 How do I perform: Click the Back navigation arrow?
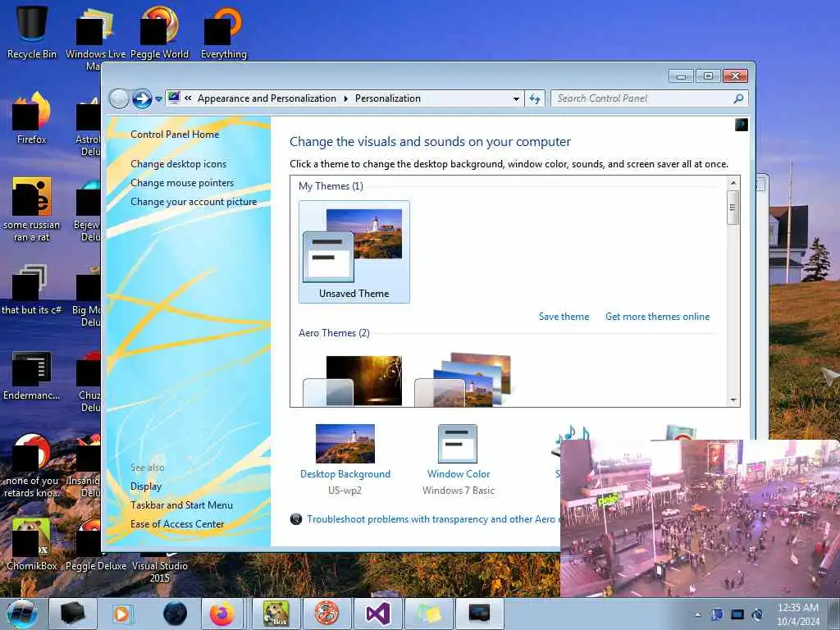click(119, 98)
